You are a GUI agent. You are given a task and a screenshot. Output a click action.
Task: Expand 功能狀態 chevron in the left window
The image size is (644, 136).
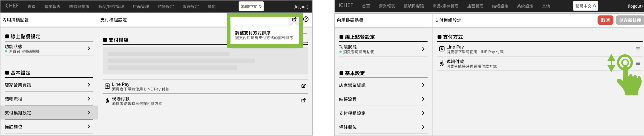click(x=89, y=49)
